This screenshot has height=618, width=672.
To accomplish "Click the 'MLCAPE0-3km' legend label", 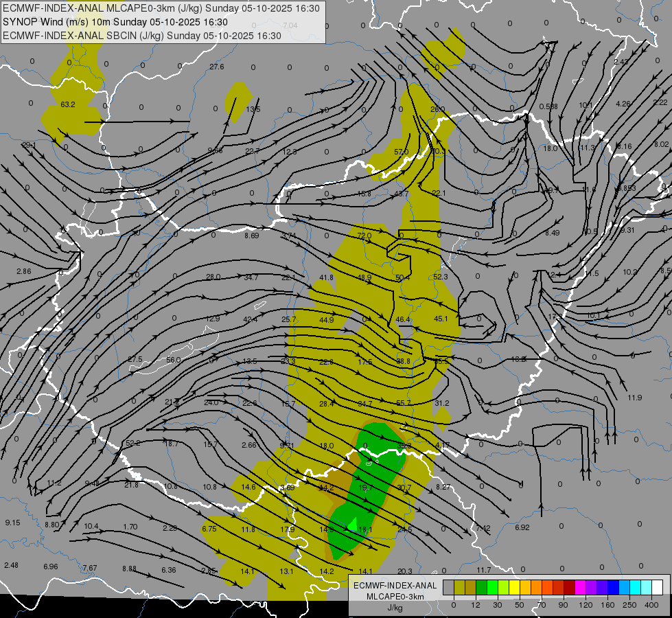I will (x=395, y=597).
